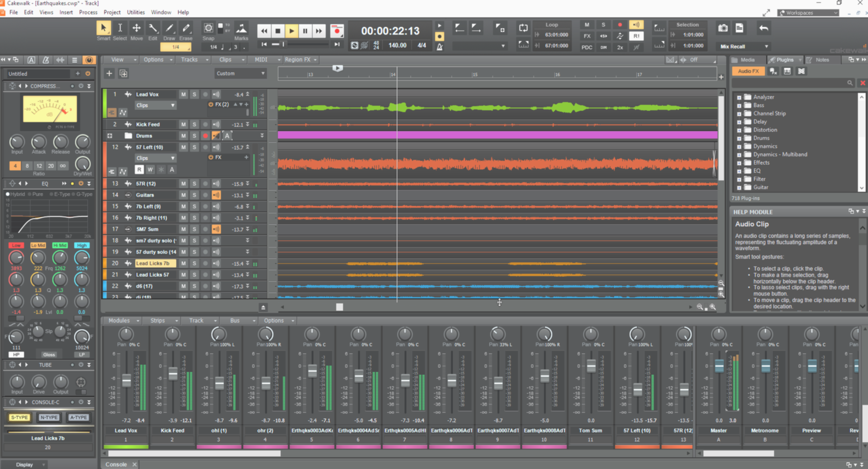This screenshot has height=469, width=868.
Task: Click the Master bus fader
Action: point(719,366)
